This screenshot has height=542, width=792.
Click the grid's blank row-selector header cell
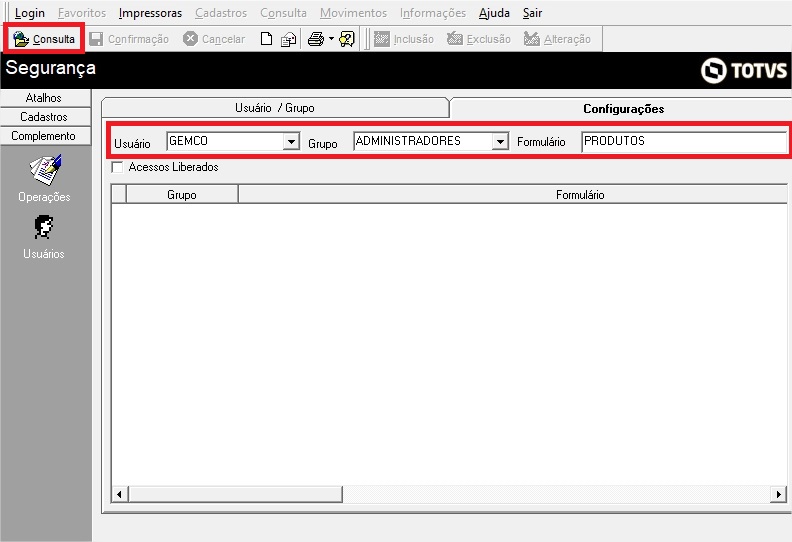pos(119,195)
